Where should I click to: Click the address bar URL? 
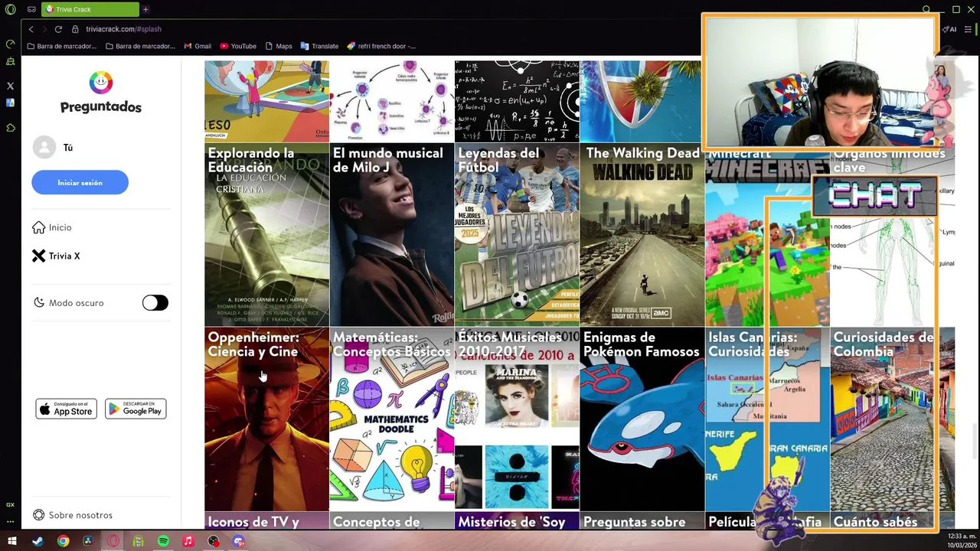[123, 29]
